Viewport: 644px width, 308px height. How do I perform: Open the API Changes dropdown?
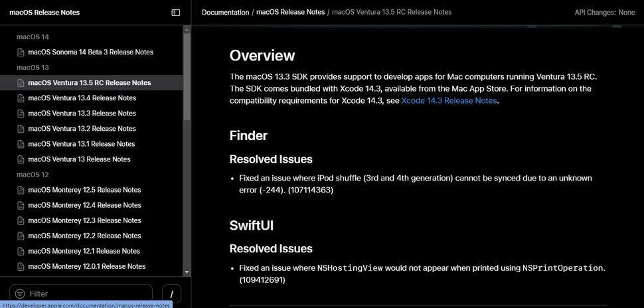(x=604, y=13)
